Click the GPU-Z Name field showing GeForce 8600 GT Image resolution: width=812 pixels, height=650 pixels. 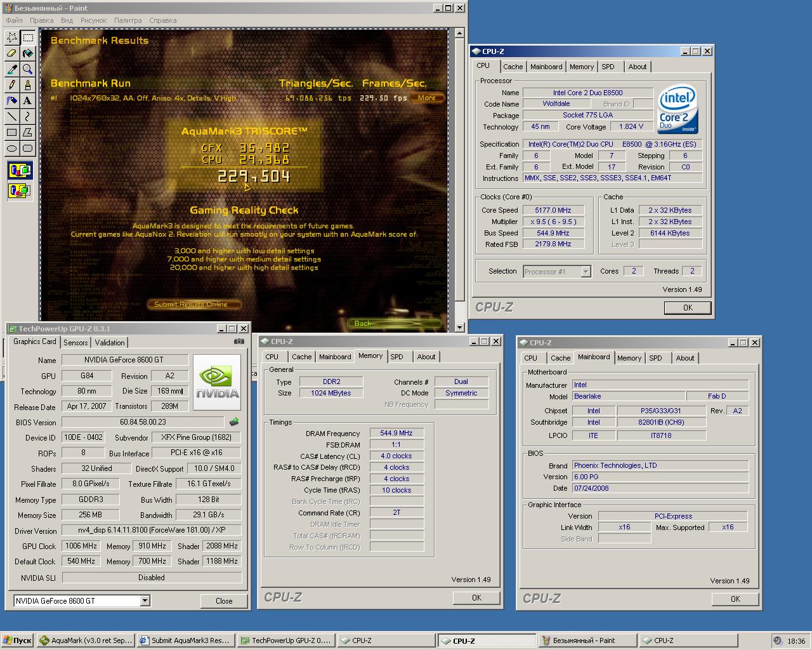(125, 360)
